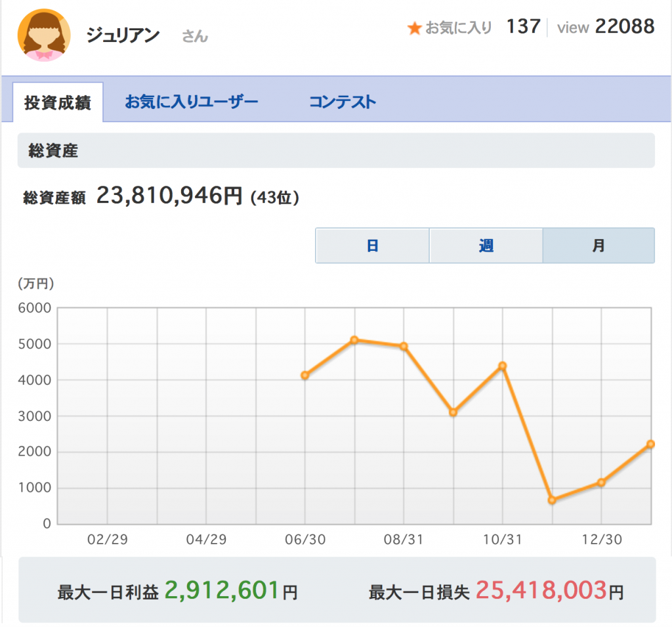The width and height of the screenshot is (672, 627).
Task: Click the username ジュリアン
Action: pos(123,35)
